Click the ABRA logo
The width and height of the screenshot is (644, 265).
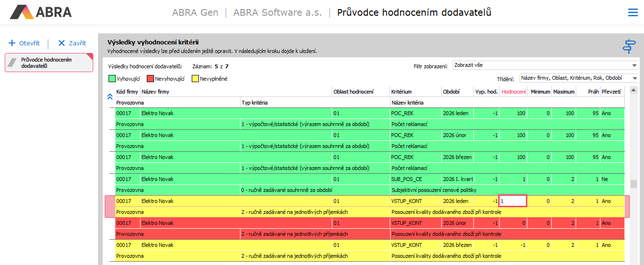(x=41, y=12)
